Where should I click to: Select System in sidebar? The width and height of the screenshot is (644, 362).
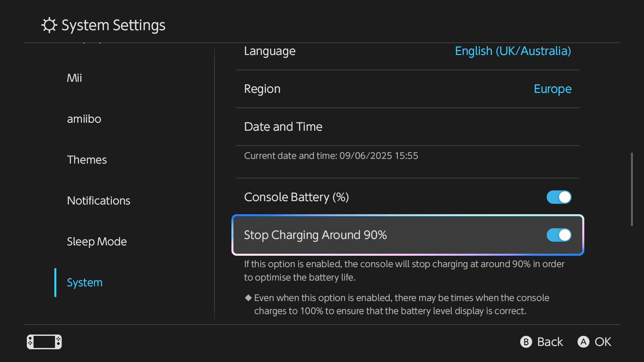point(85,283)
